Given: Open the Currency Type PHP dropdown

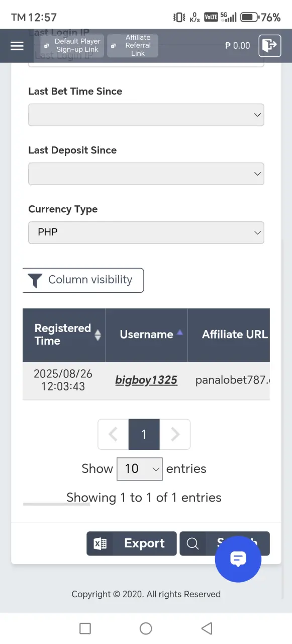Looking at the screenshot, I should pos(146,232).
